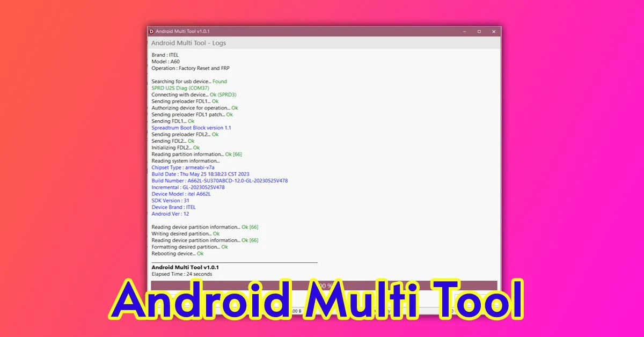Close the Android Multi Tool window

tap(494, 32)
